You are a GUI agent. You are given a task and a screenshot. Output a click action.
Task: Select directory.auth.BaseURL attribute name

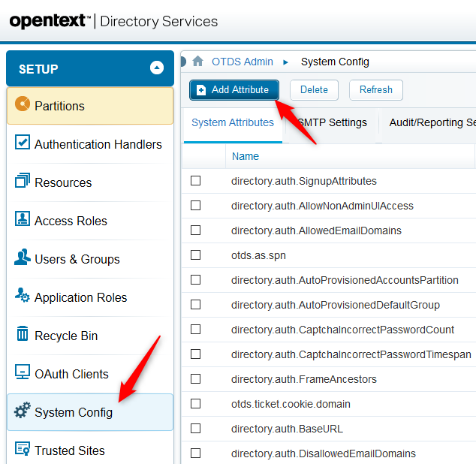point(288,429)
